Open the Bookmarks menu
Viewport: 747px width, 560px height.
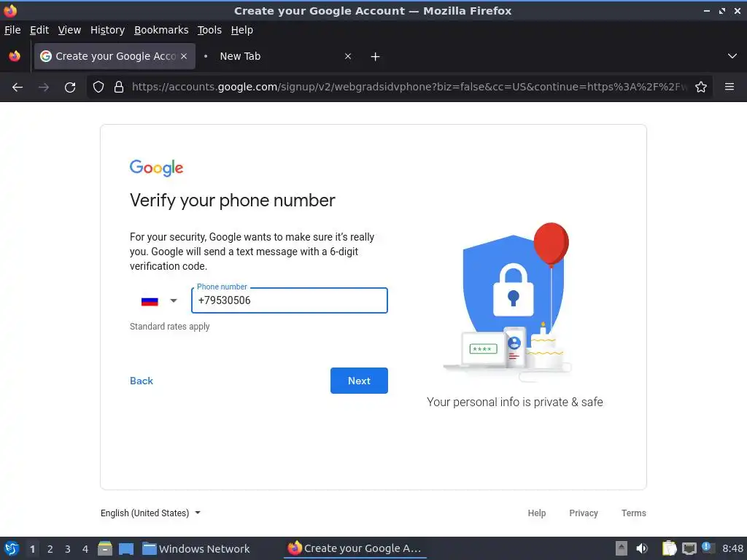pos(161,30)
